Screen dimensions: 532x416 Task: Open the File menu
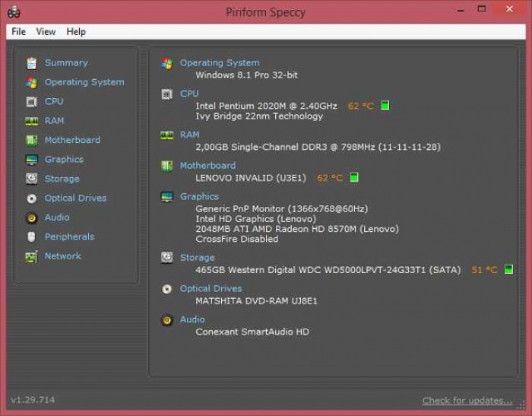[x=19, y=32]
